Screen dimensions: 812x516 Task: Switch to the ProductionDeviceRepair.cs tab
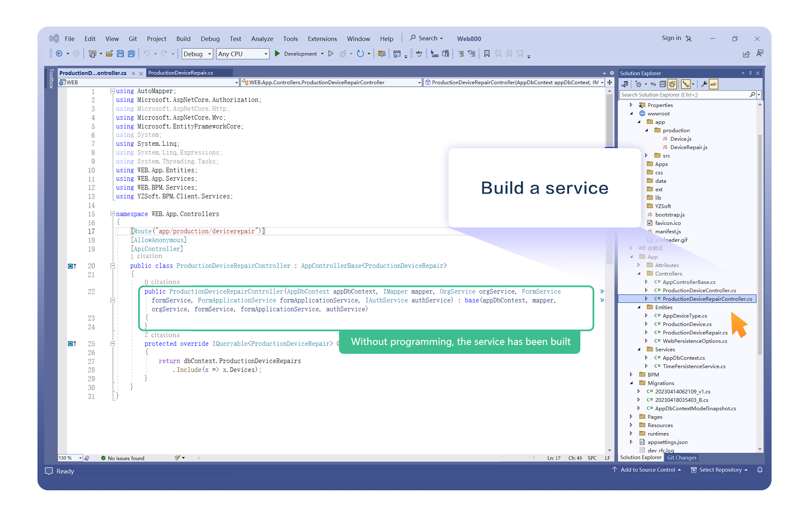point(181,73)
